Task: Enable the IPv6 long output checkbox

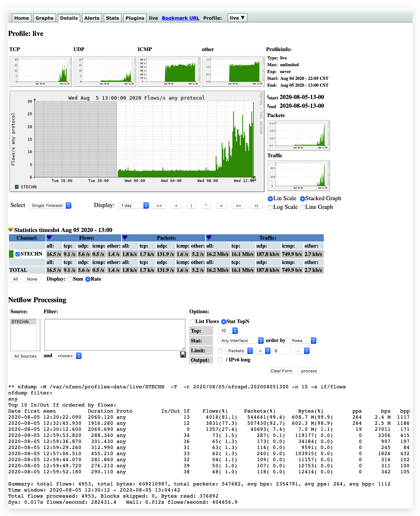Action: pos(220,360)
